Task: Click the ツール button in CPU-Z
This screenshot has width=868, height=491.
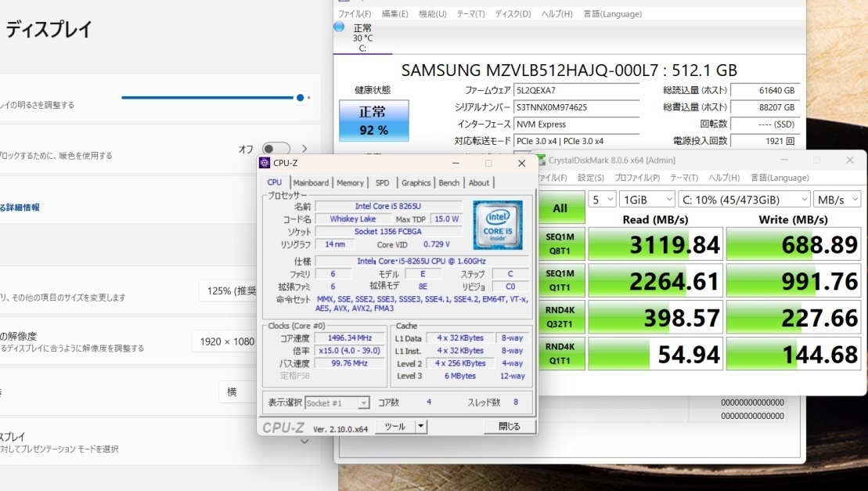Action: point(395,426)
